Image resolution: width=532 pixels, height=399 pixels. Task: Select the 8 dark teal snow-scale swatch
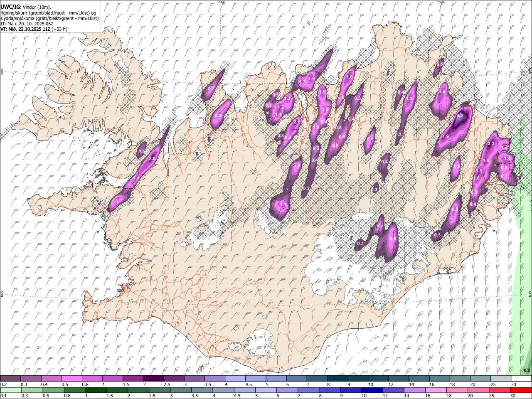pyautogui.click(x=337, y=379)
